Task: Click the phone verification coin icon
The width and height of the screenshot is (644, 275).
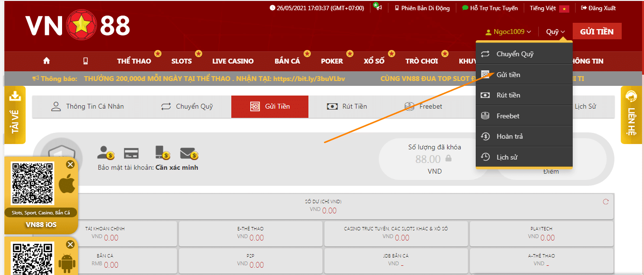Action: coord(162,152)
